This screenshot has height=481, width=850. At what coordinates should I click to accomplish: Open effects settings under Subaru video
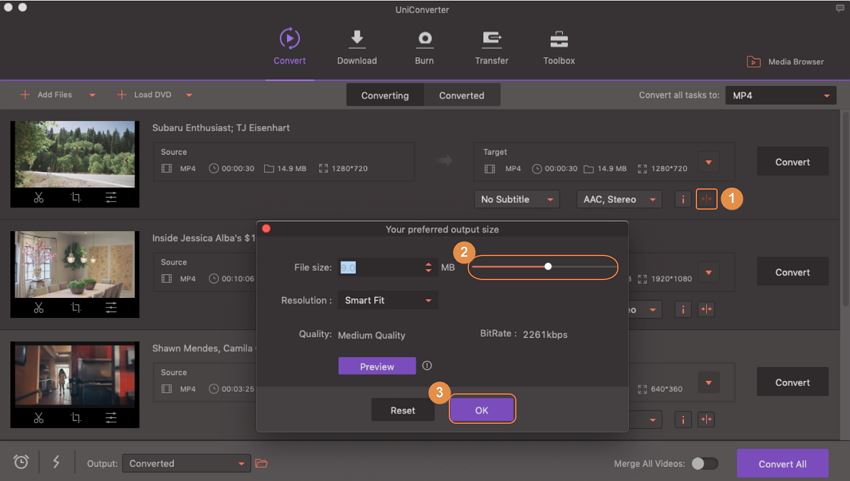[x=111, y=198]
